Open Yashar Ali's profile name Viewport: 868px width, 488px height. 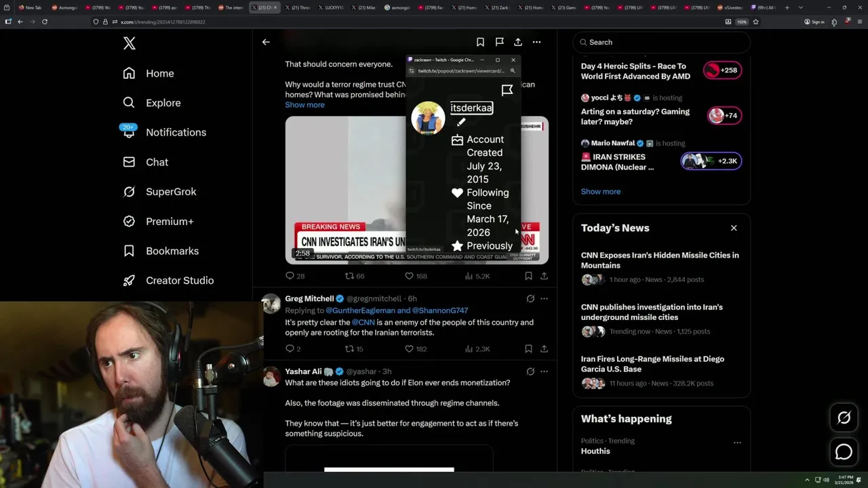[x=303, y=371]
